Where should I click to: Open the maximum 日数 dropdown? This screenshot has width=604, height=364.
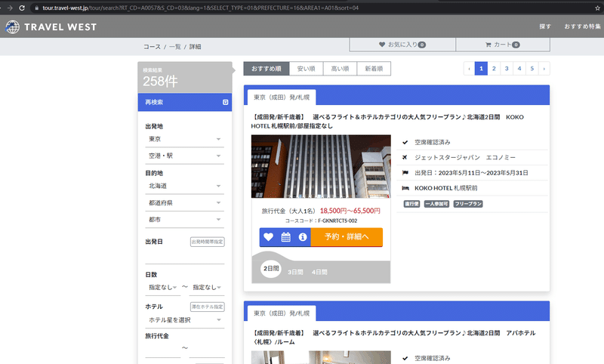207,287
